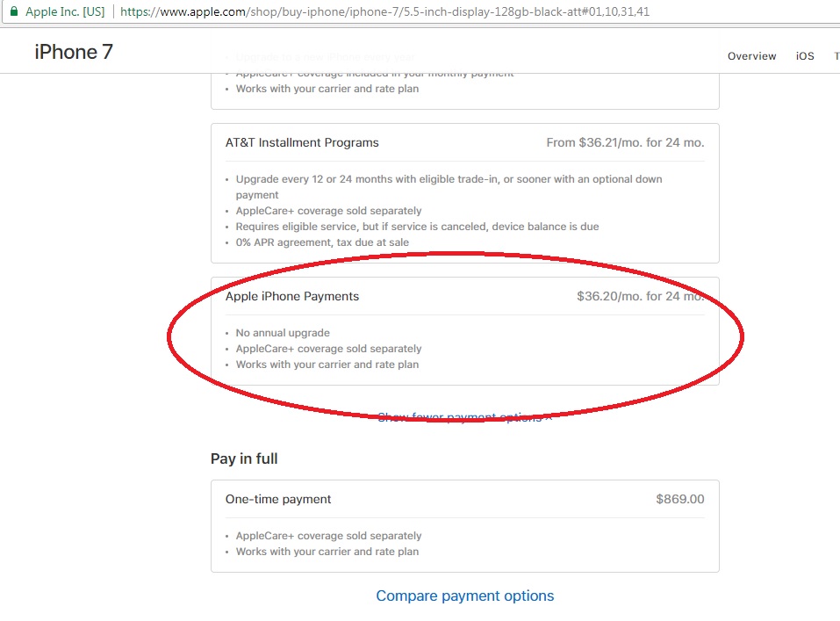Select the One-time payment option
The height and width of the screenshot is (621, 840).
tap(465, 526)
